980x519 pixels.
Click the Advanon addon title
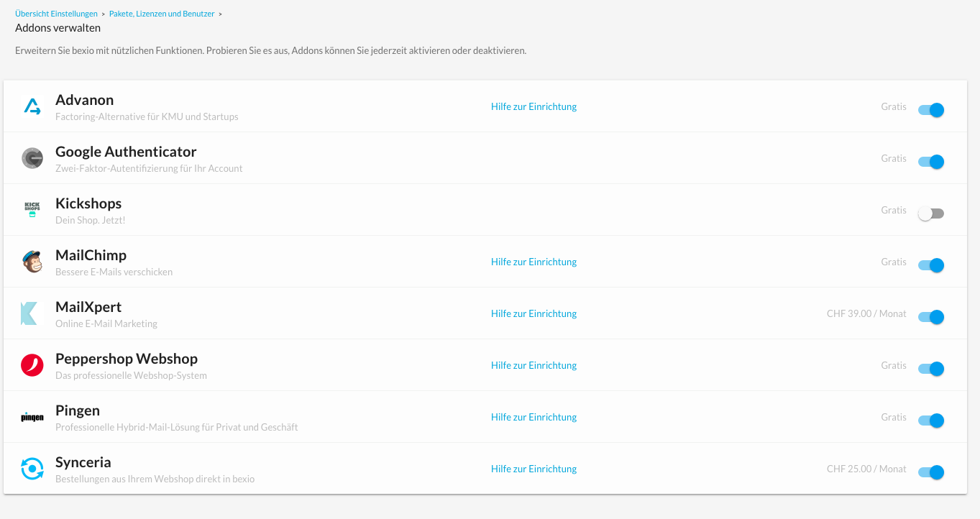pos(84,100)
